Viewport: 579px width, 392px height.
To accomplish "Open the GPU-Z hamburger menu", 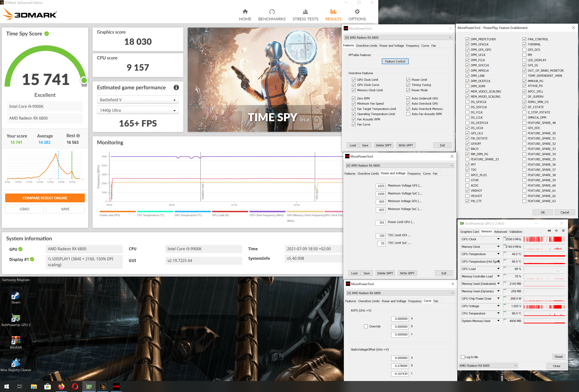I will 563,231.
